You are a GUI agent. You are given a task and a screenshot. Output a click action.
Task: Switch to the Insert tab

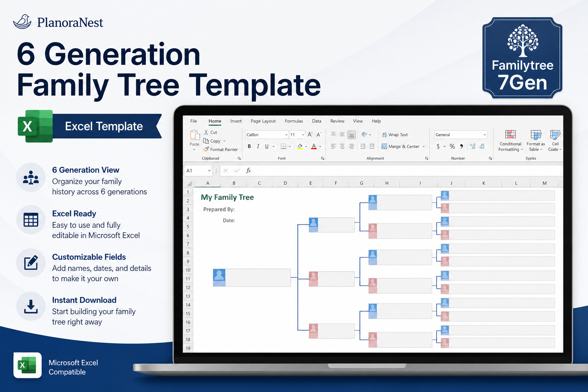click(x=236, y=121)
